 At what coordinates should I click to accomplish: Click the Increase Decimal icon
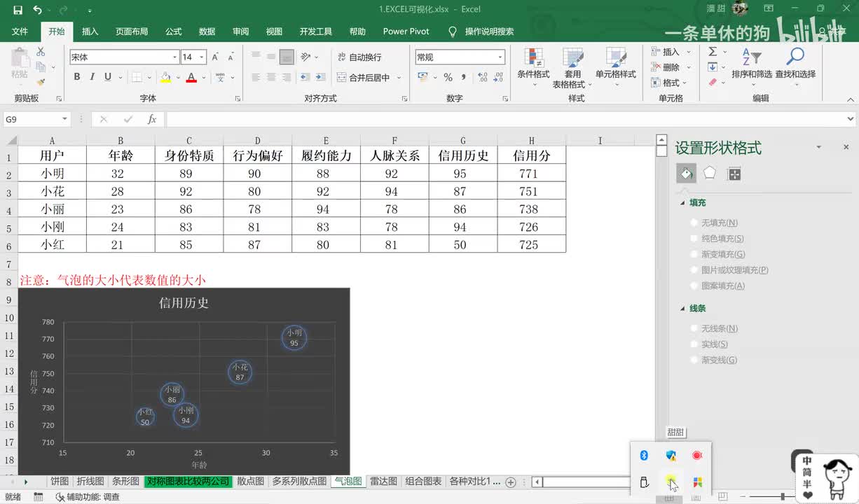481,78
